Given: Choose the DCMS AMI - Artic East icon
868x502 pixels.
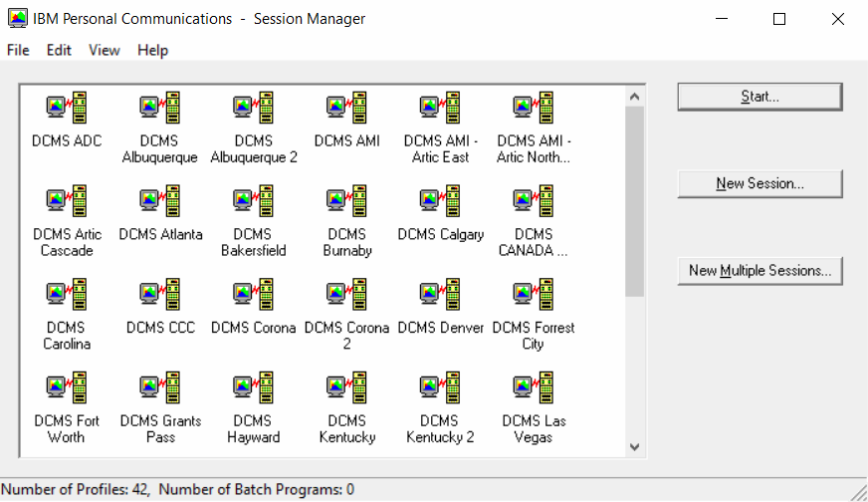Looking at the screenshot, I should 440,108.
